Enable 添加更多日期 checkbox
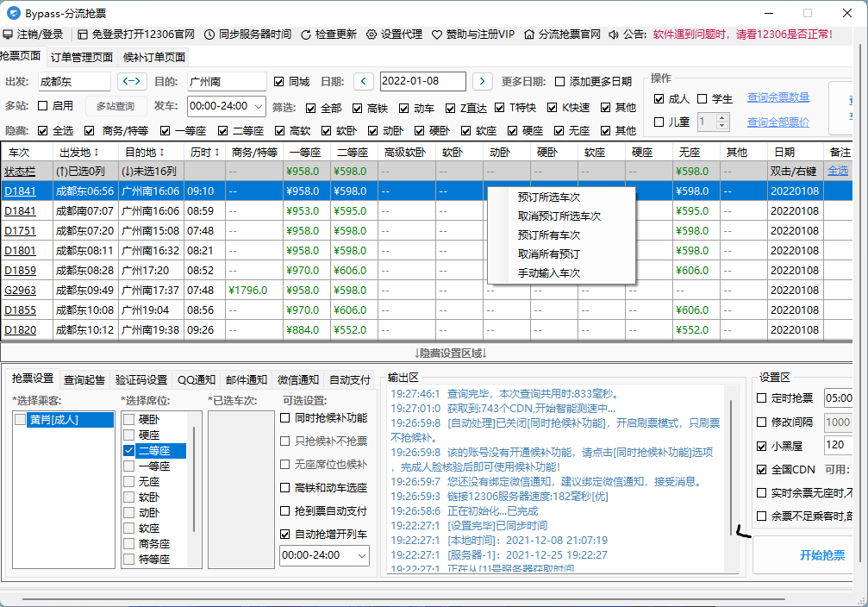 [x=559, y=82]
